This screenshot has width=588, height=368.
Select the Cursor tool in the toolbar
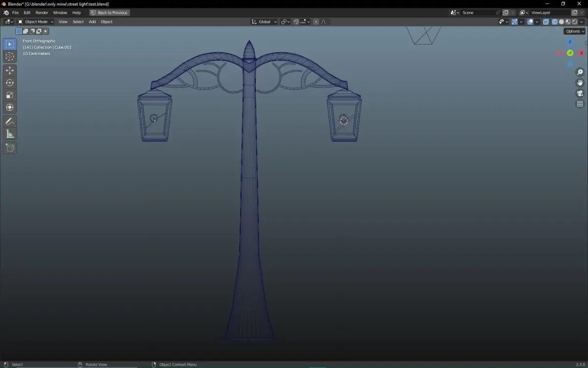pos(10,56)
